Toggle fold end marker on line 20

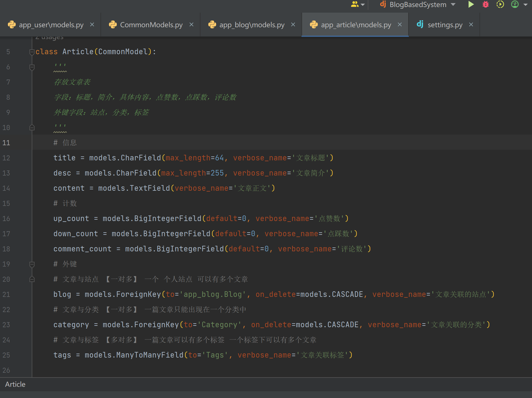[x=32, y=279]
